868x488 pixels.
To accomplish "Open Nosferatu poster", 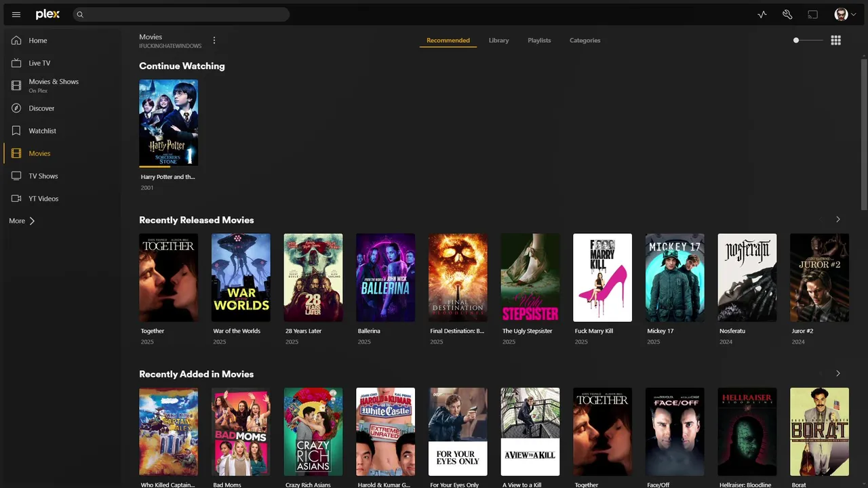I will pyautogui.click(x=747, y=277).
